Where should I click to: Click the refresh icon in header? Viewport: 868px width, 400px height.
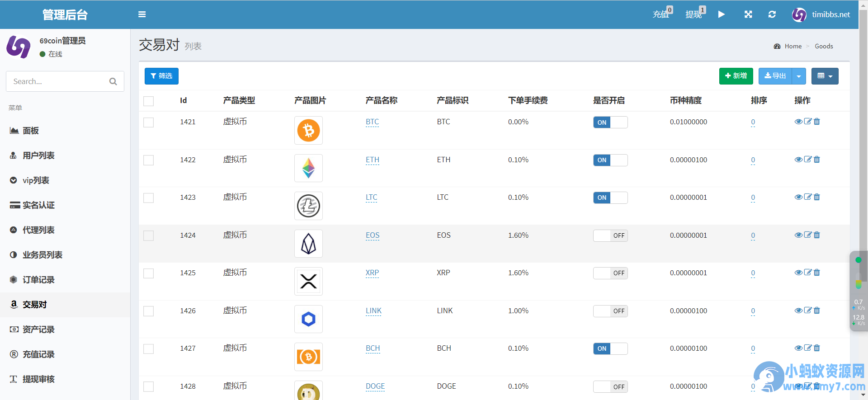(x=772, y=14)
